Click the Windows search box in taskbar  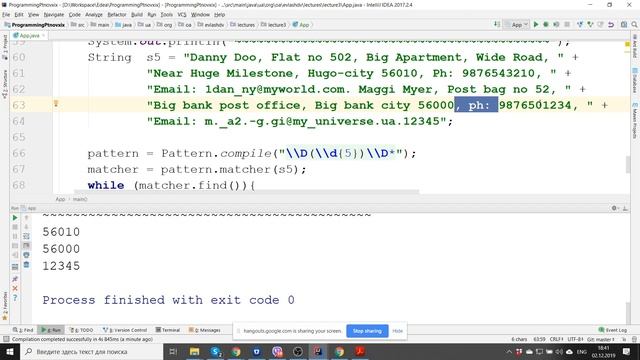click(x=92, y=351)
